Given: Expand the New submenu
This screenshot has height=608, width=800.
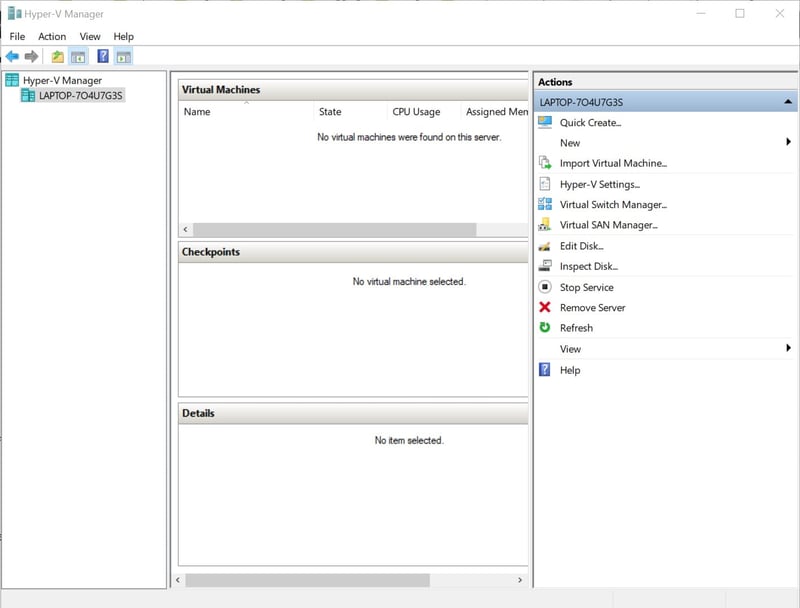Looking at the screenshot, I should 569,142.
